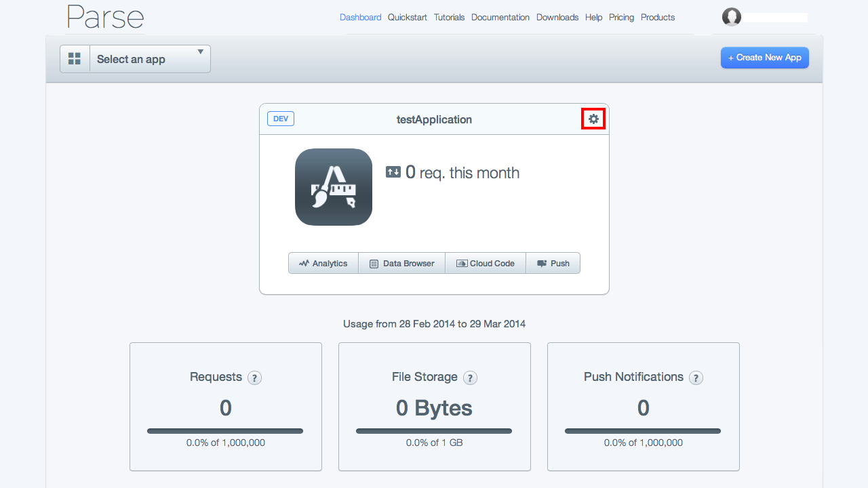Open testApplication settings gear icon
The width and height of the screenshot is (868, 488).
593,119
